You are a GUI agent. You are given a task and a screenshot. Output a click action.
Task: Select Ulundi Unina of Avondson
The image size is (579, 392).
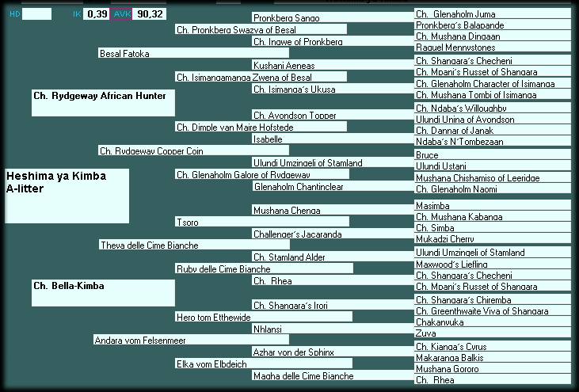click(493, 119)
